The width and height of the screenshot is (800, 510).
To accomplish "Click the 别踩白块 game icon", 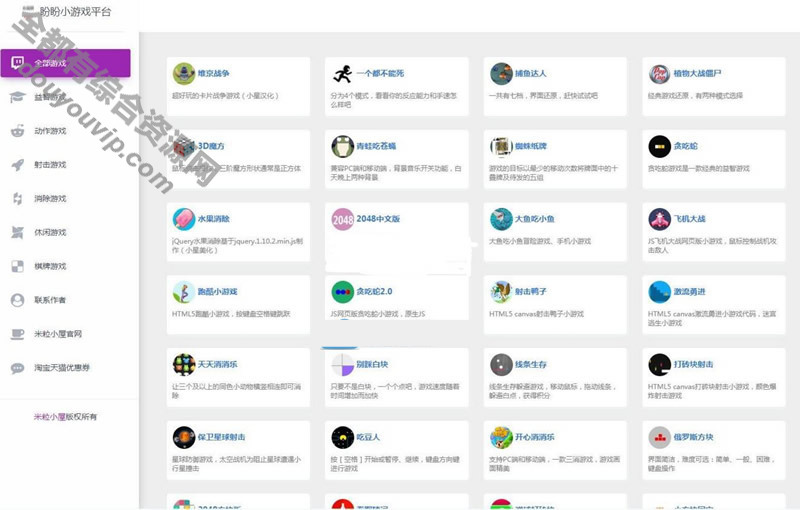I will point(342,365).
